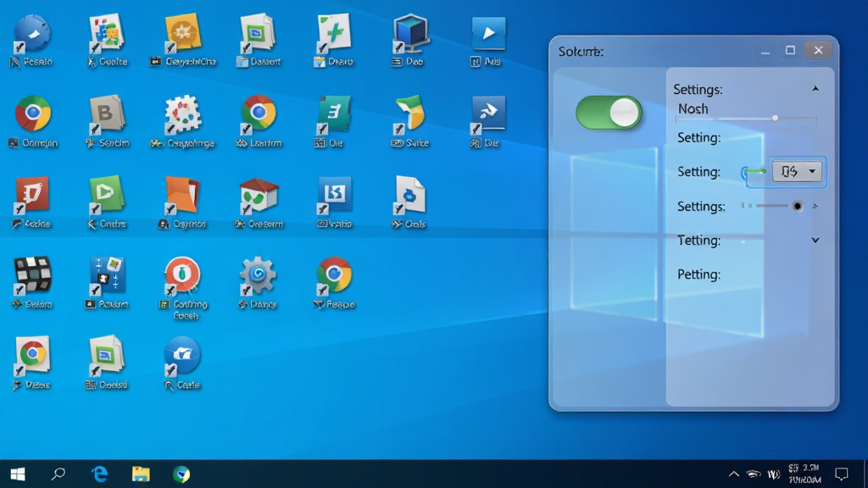Open the teal number 3 desktop shortcut
The image size is (868, 488).
[334, 114]
